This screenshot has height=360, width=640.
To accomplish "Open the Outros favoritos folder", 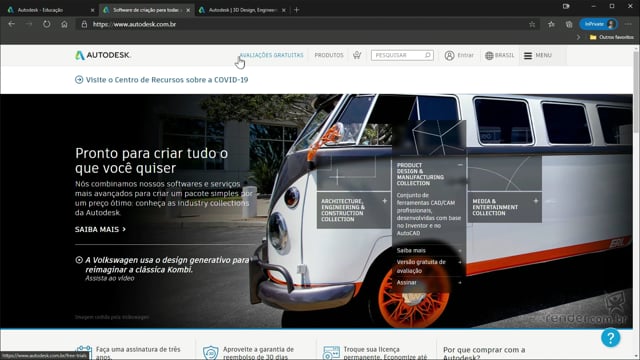I will [611, 37].
